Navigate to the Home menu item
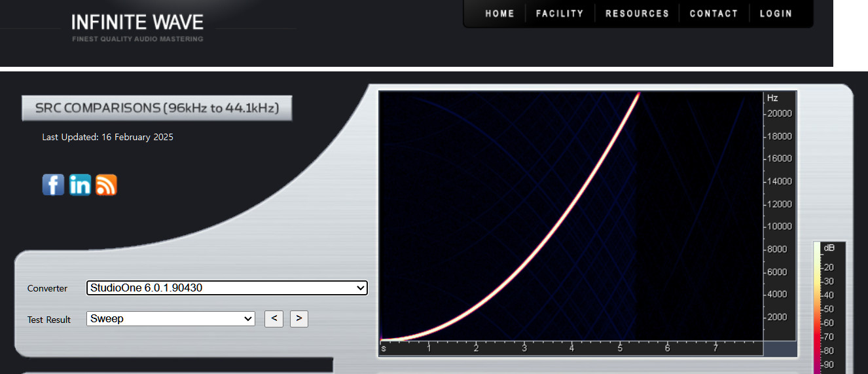 click(x=499, y=14)
